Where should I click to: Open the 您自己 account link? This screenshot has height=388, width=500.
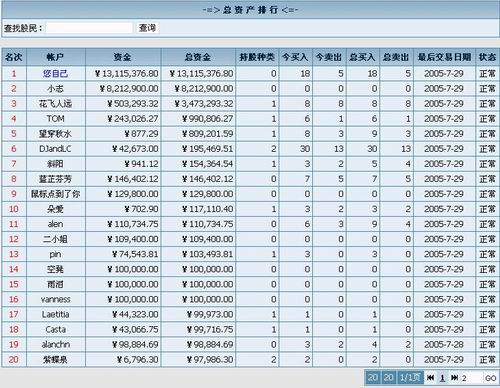[56, 73]
